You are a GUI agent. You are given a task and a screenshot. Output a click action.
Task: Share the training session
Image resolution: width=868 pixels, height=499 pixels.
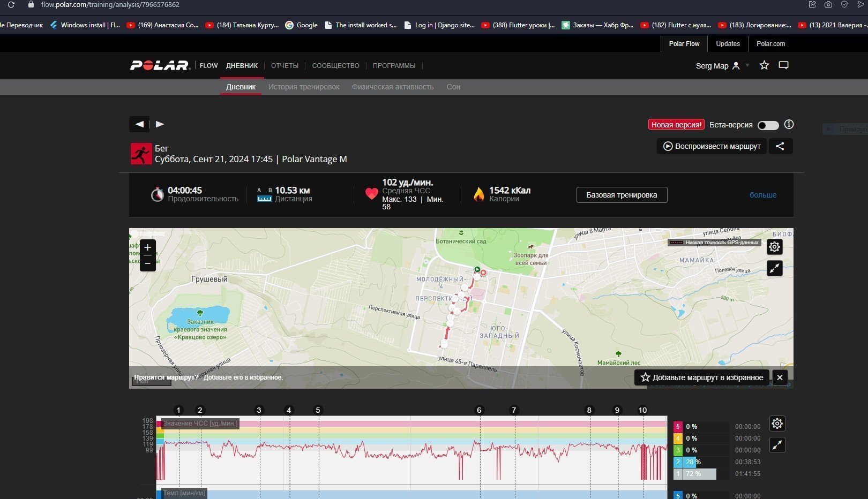(x=780, y=146)
